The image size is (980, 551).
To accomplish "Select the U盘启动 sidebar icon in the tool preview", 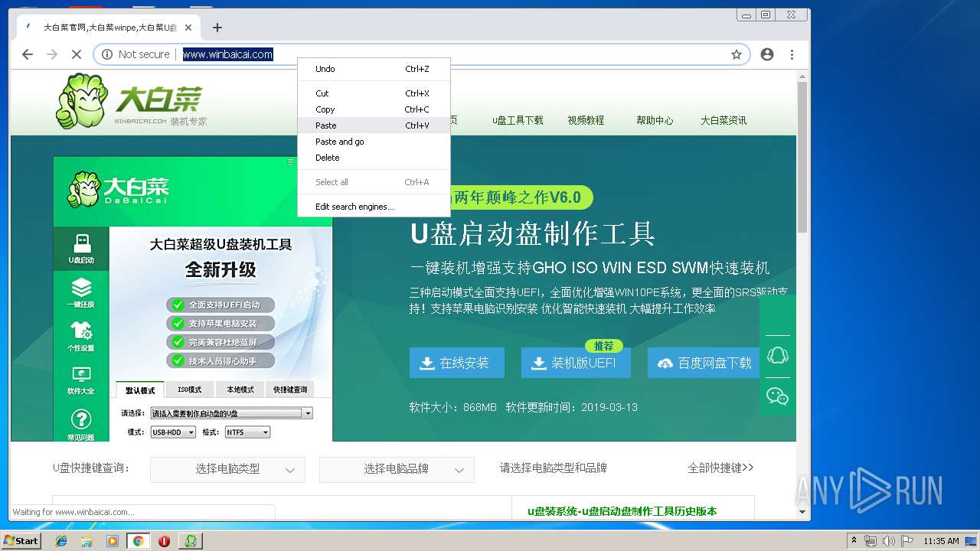I will (81, 249).
